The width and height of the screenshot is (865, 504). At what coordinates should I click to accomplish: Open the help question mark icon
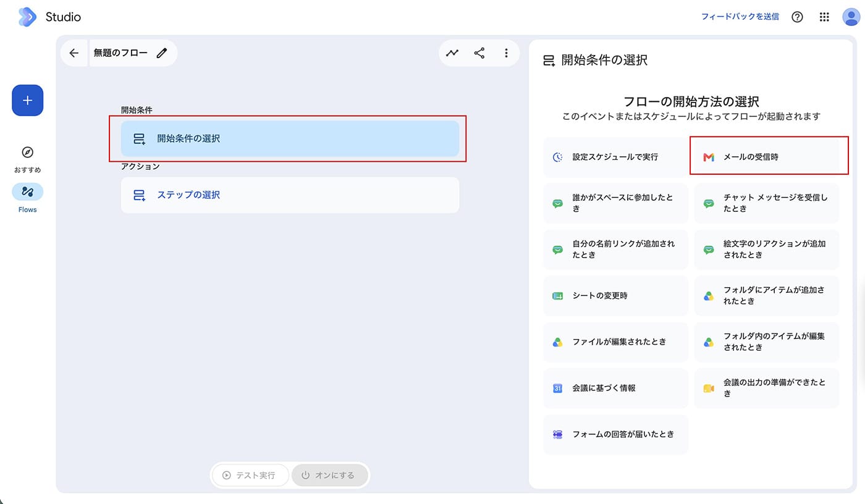(797, 17)
